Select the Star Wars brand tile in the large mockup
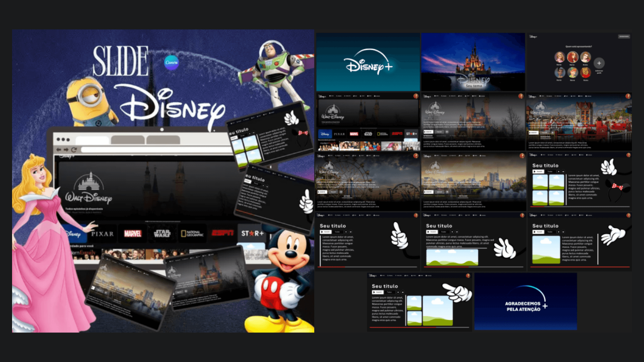644x362 pixels. click(162, 234)
